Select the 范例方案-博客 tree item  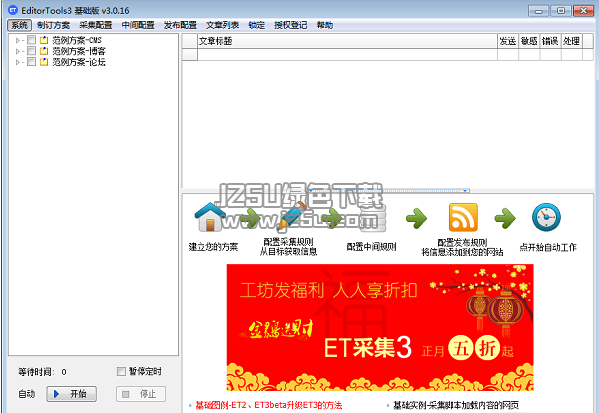[x=79, y=51]
